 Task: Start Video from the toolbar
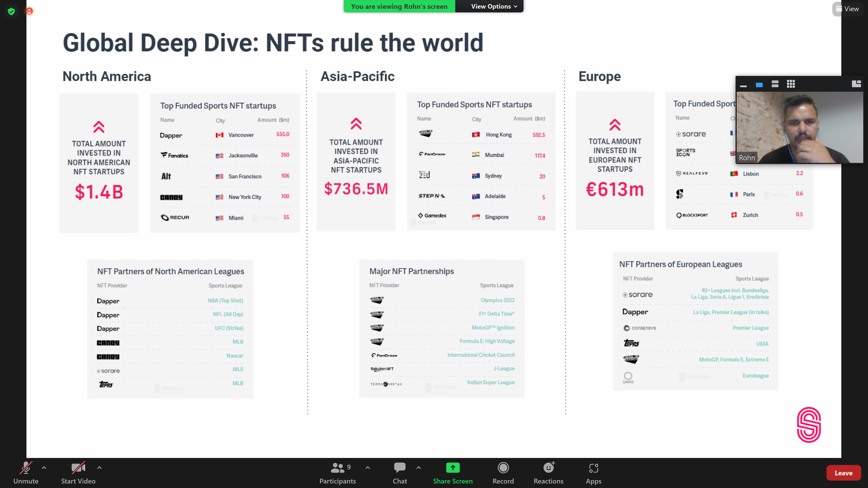click(78, 473)
